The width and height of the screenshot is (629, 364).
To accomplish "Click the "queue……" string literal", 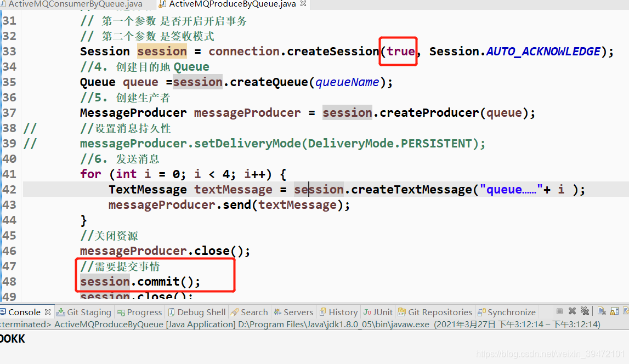I will tap(512, 189).
